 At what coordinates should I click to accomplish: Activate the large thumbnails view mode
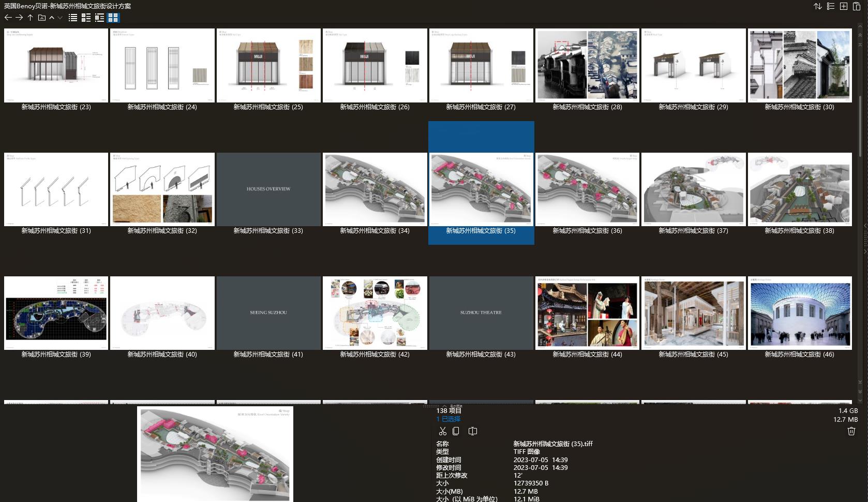pyautogui.click(x=113, y=18)
